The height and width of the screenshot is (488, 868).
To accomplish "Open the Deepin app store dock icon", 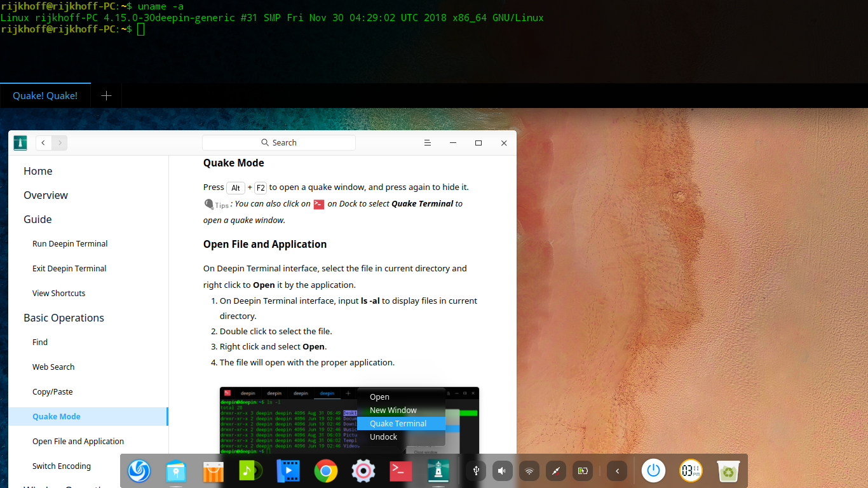I will (x=213, y=471).
